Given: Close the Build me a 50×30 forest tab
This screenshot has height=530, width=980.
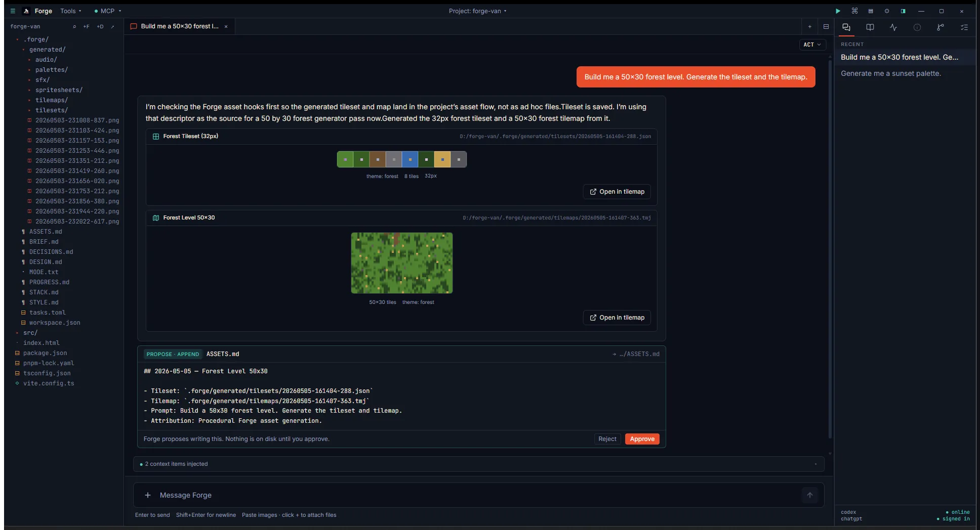Looking at the screenshot, I should (x=226, y=26).
